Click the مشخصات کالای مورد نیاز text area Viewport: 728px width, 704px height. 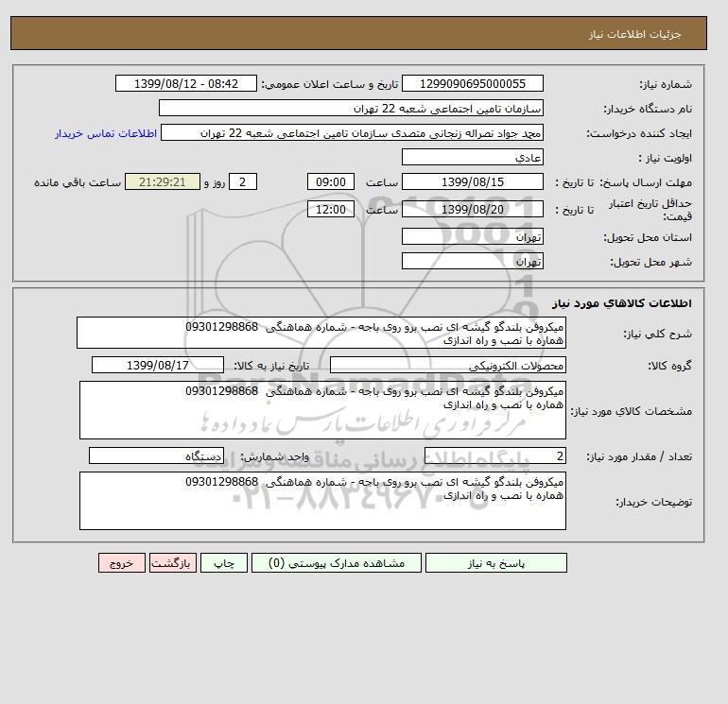[322, 410]
